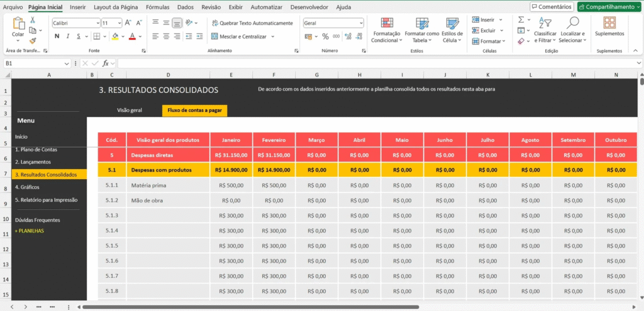Click the Cut scissors icon
Viewport: 644px width, 311px height.
tap(33, 20)
